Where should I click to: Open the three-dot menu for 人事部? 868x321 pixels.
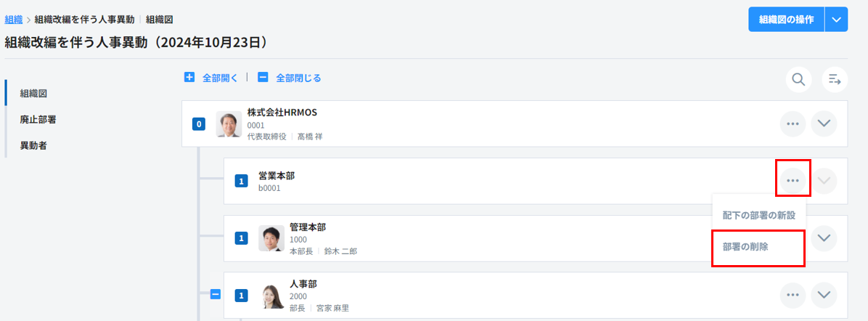click(x=793, y=295)
